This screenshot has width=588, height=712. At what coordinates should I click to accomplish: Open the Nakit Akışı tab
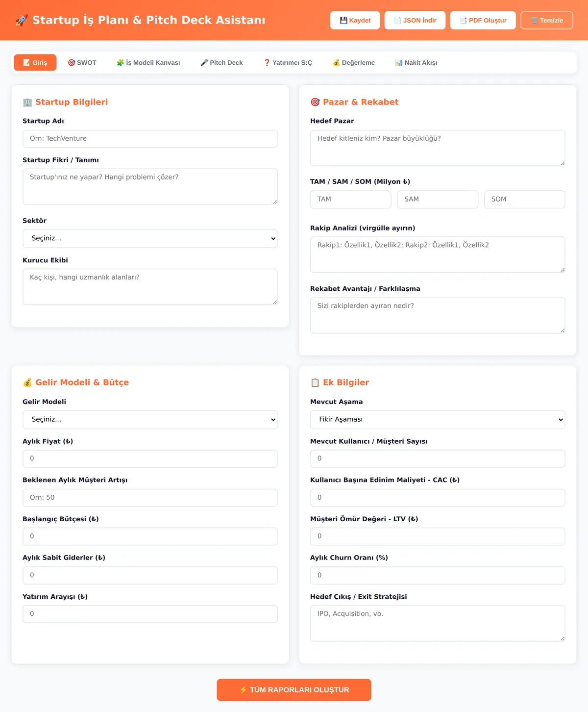(416, 63)
